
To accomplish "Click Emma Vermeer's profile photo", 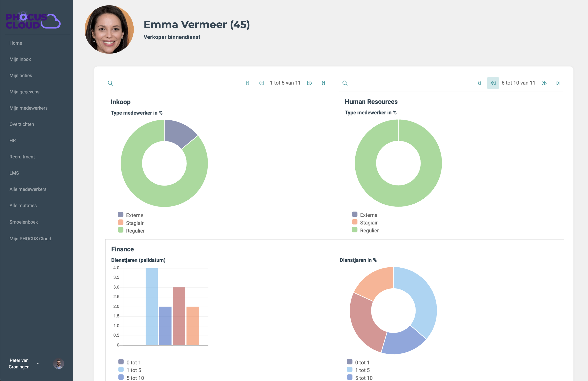I will pos(109,29).
